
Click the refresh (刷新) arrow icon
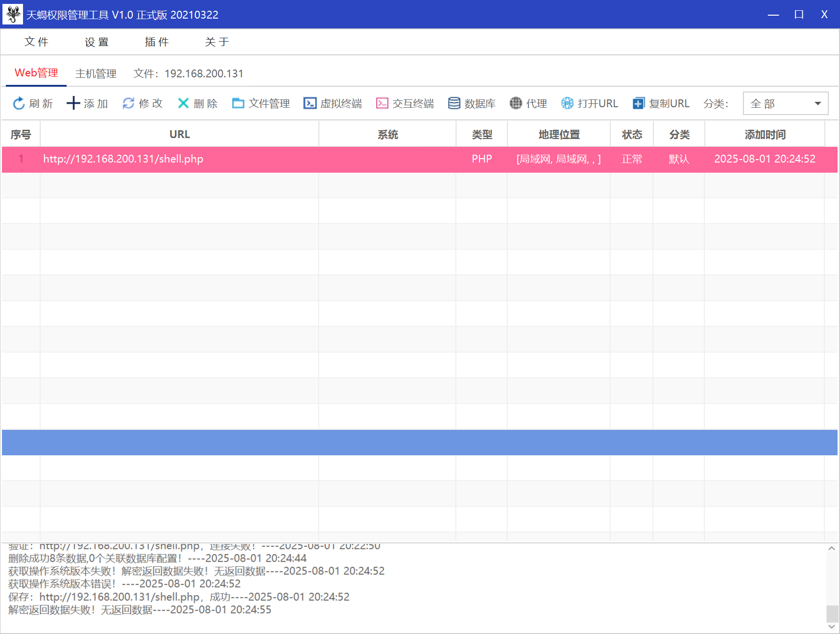(19, 103)
